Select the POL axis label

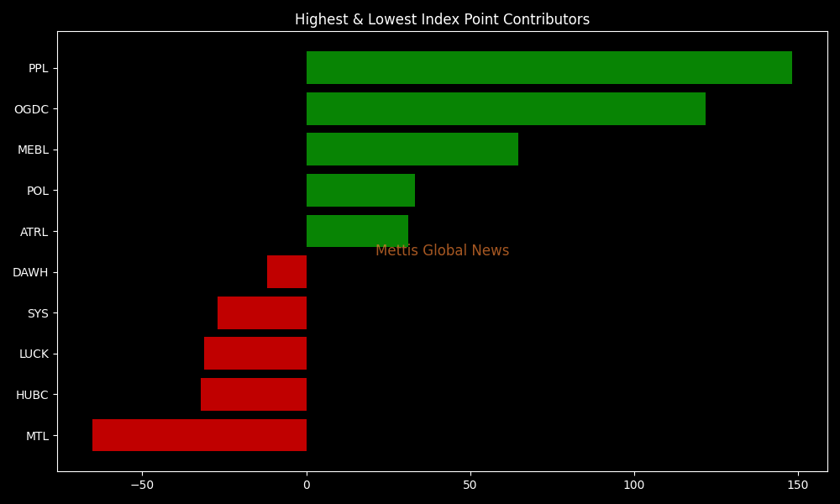(38, 191)
